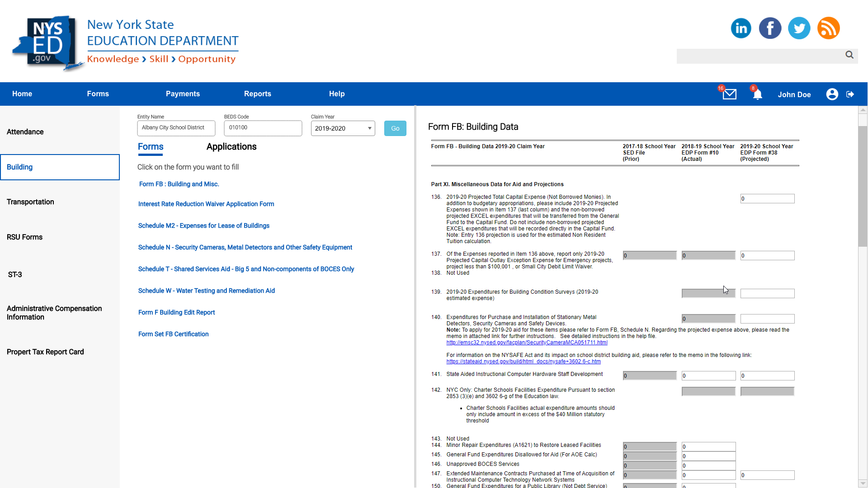Switch to the Applications tab

click(x=231, y=147)
